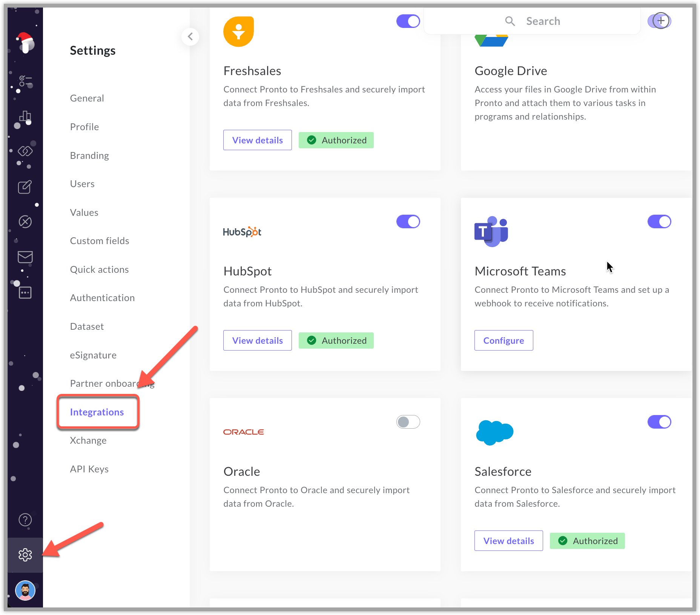The image size is (700, 615).
Task: Focus the Search input field
Action: (x=532, y=21)
